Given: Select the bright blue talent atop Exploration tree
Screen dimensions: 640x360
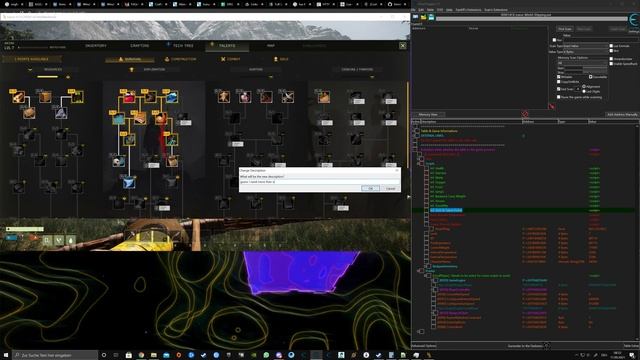Looking at the screenshot, I should [172, 97].
